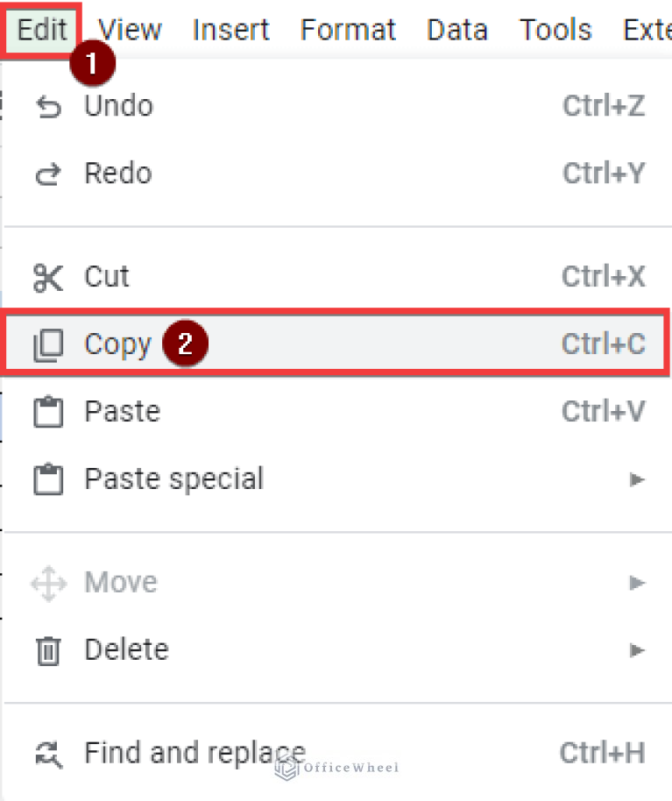This screenshot has height=801, width=672.
Task: Select the scissors Cut icon
Action: coord(48,276)
